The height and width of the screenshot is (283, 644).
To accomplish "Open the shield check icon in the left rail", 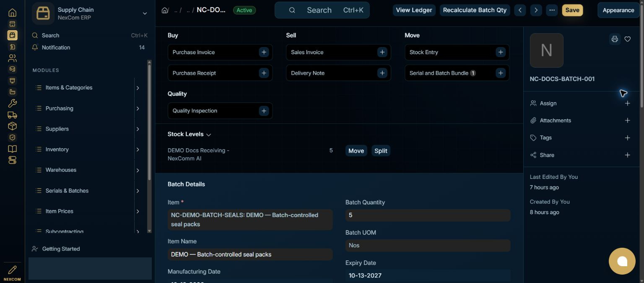I will [x=12, y=137].
